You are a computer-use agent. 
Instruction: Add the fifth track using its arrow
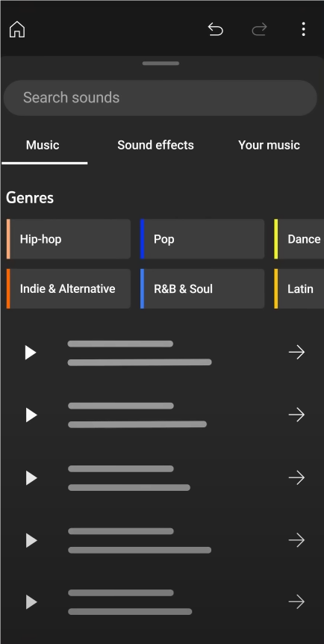(x=296, y=602)
